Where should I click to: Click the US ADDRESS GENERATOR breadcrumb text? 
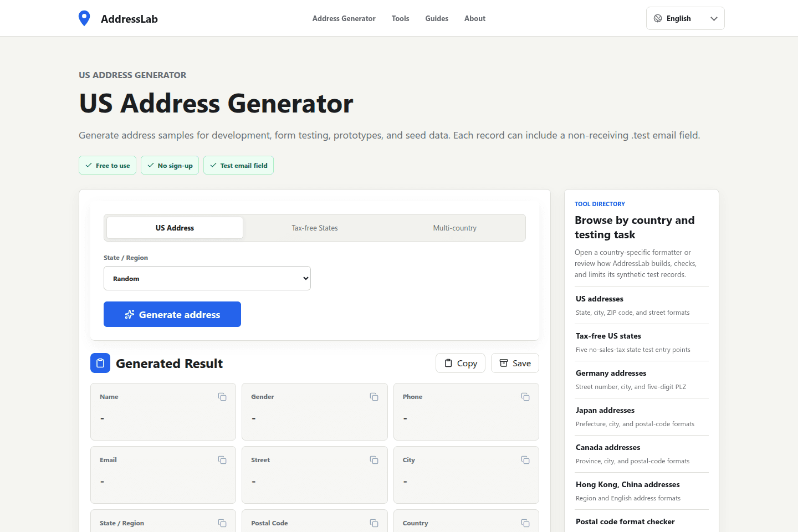click(x=132, y=75)
